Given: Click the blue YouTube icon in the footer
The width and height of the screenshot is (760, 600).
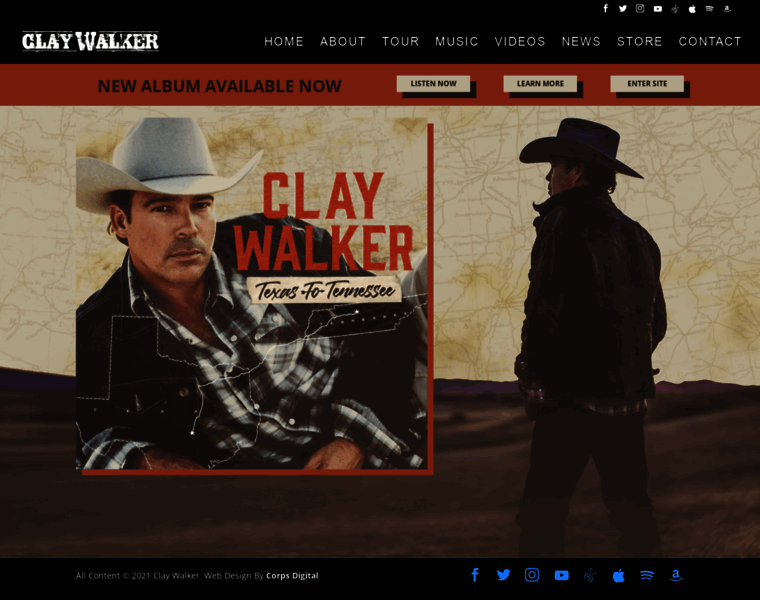Looking at the screenshot, I should (561, 575).
